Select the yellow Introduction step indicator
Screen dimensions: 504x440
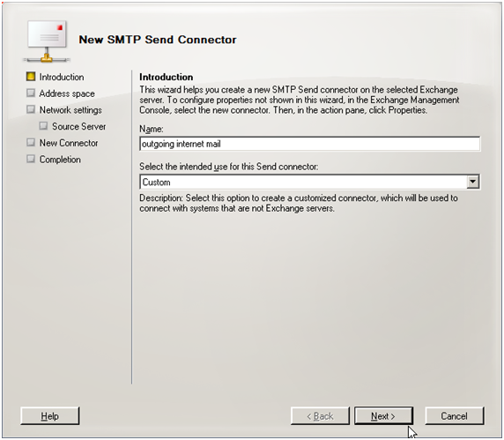coord(31,77)
